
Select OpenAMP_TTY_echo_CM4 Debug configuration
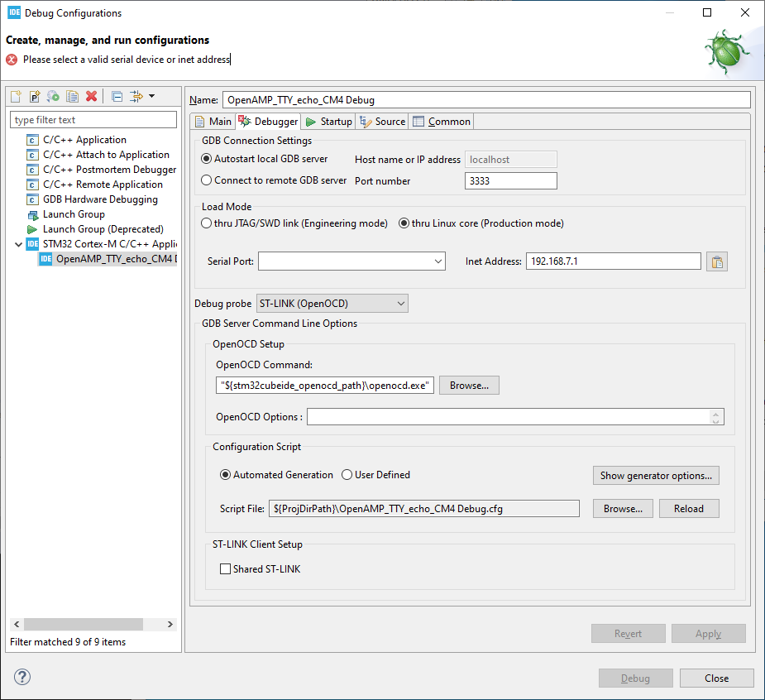pos(108,259)
